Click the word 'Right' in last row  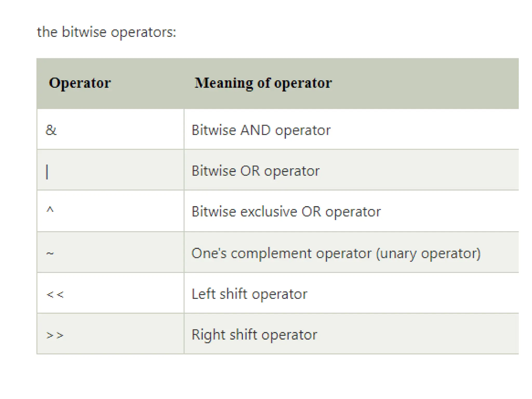click(x=208, y=335)
